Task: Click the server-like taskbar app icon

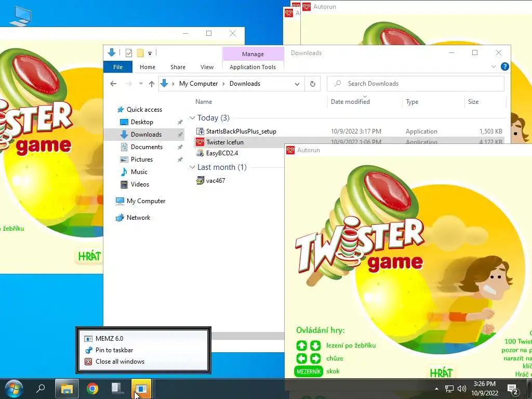Action: coord(117,389)
